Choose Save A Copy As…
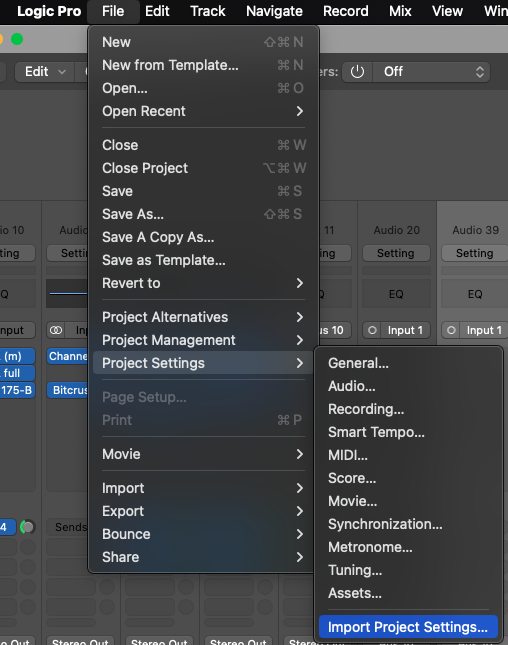 pyautogui.click(x=203, y=237)
